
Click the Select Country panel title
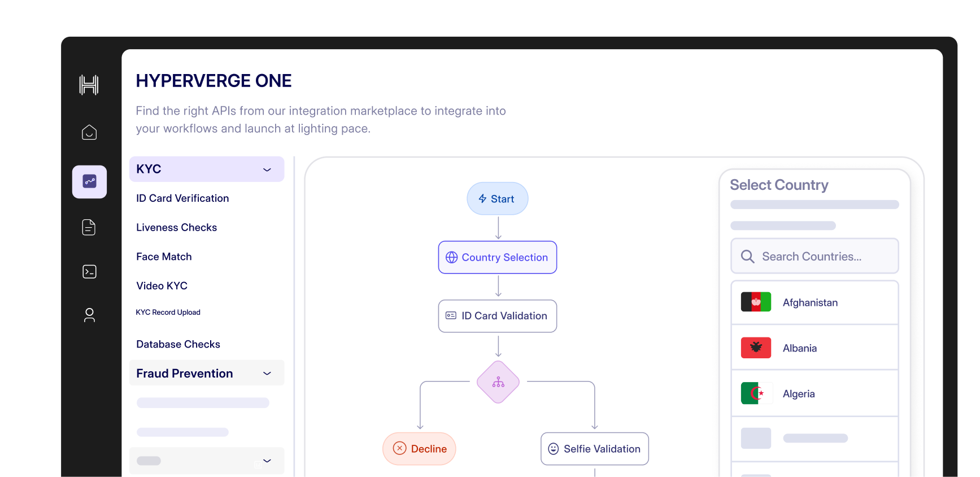tap(779, 185)
